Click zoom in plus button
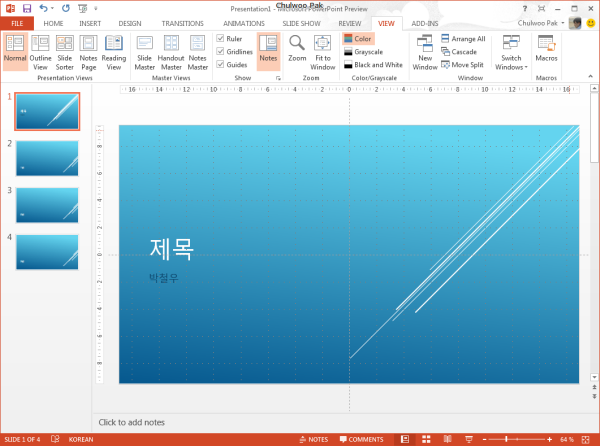The height and width of the screenshot is (446, 600). click(549, 439)
